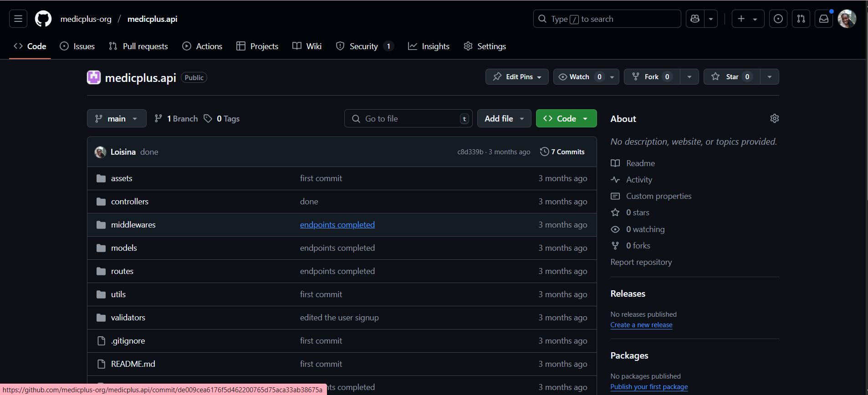The height and width of the screenshot is (395, 868).
Task: Open the Add file dropdown
Action: 504,118
